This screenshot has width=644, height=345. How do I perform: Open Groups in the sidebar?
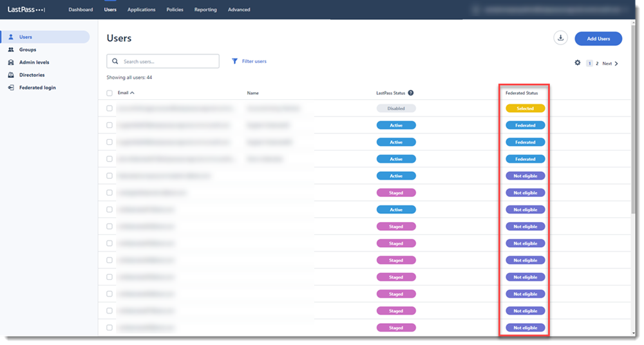[x=27, y=50]
